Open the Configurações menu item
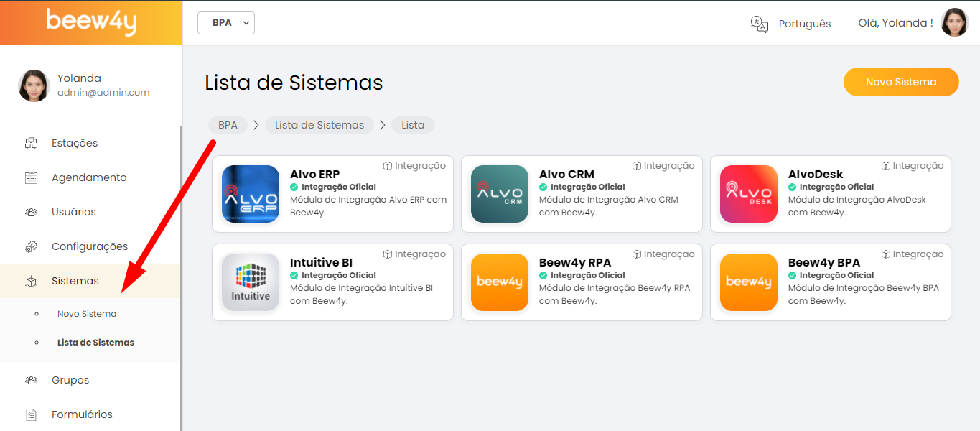The height and width of the screenshot is (431, 980). (x=90, y=246)
